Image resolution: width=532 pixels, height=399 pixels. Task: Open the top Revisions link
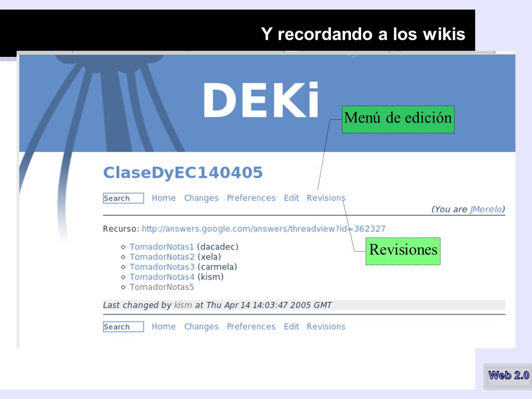(326, 198)
